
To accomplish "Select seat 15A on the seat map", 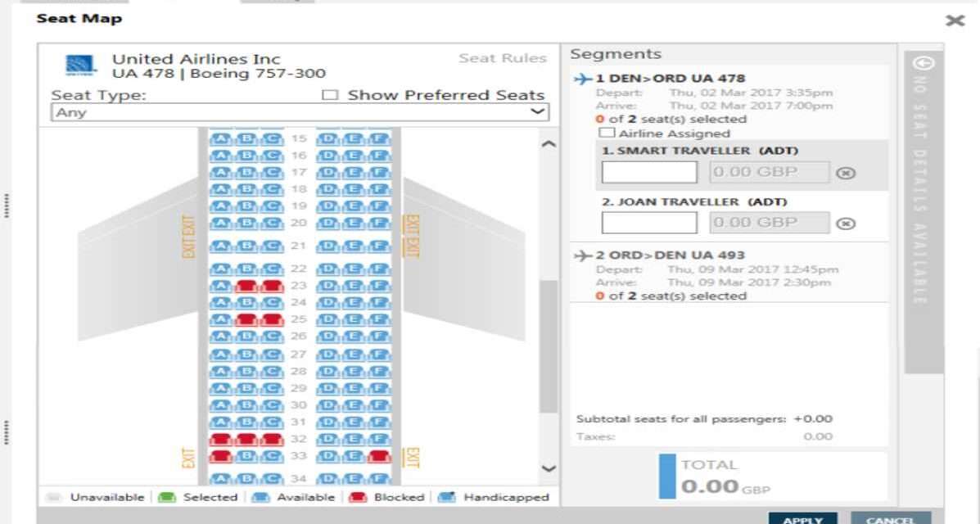I will [x=221, y=138].
